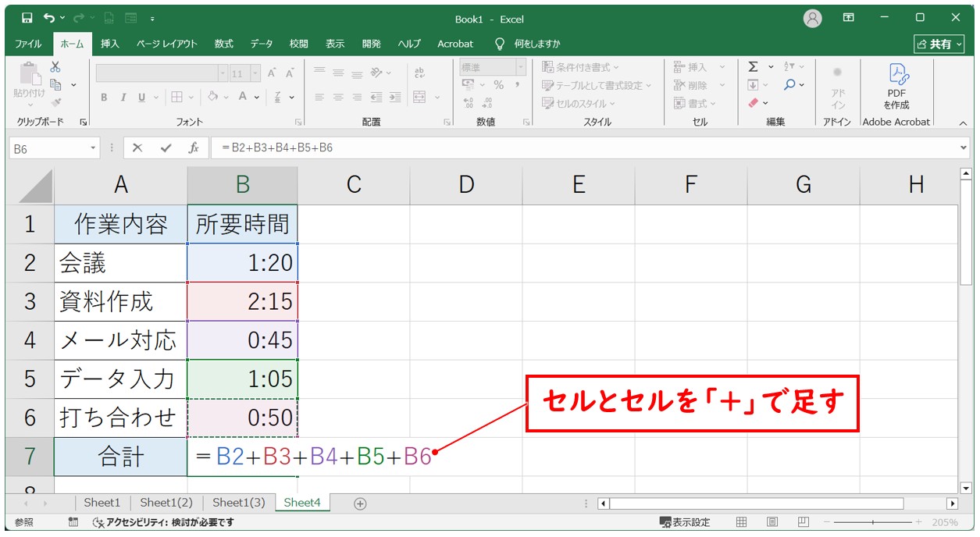
Task: Click the Decrease Indent icon
Action: (376, 98)
